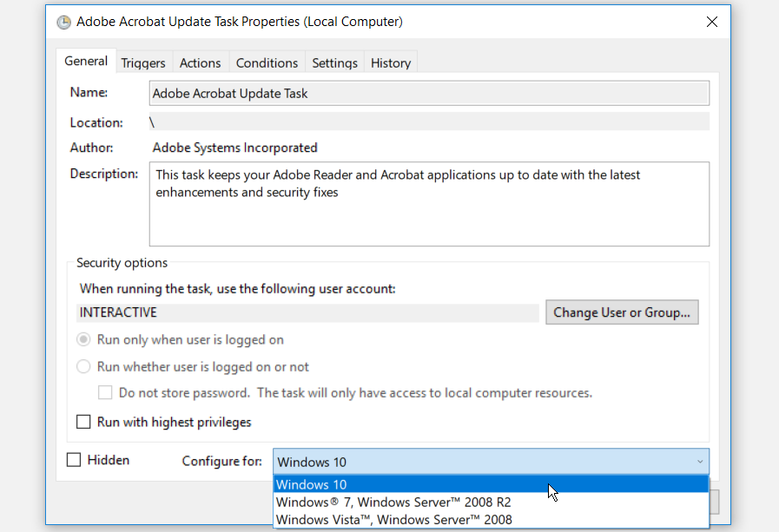View the History tab
The height and width of the screenshot is (532, 779).
pyautogui.click(x=391, y=62)
